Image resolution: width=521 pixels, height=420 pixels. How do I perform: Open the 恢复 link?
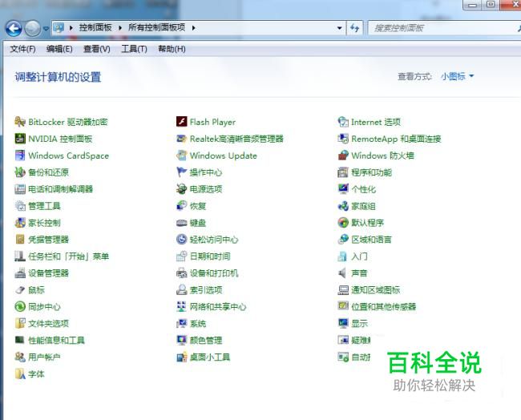tap(198, 206)
